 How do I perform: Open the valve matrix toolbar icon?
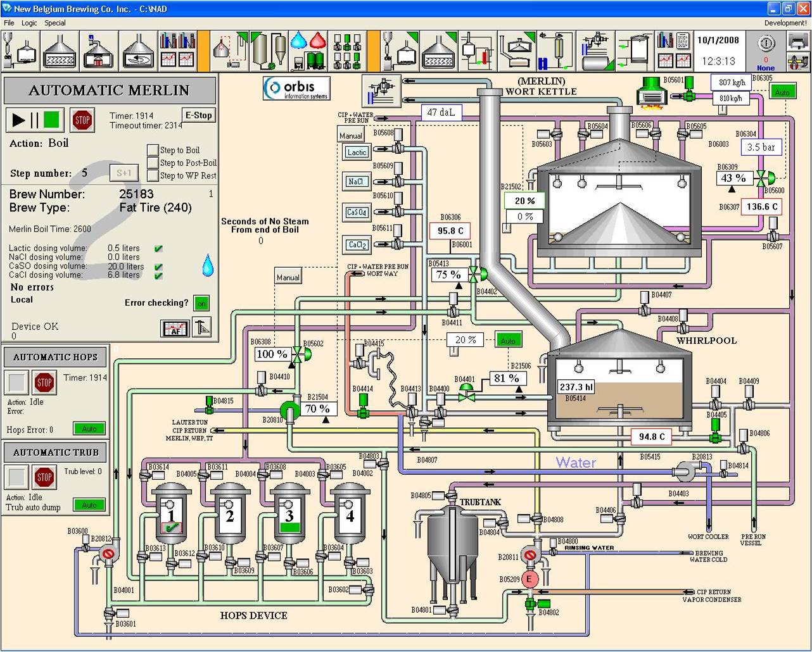click(348, 51)
